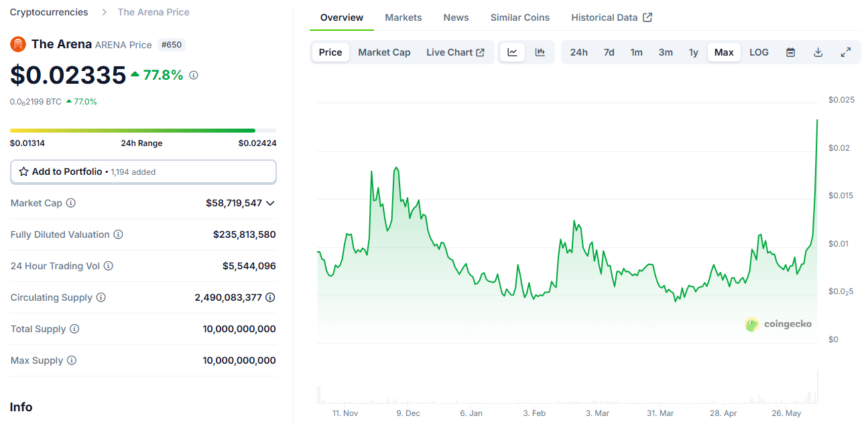This screenshot has width=868, height=424.
Task: Download chart data icon
Action: tap(818, 52)
